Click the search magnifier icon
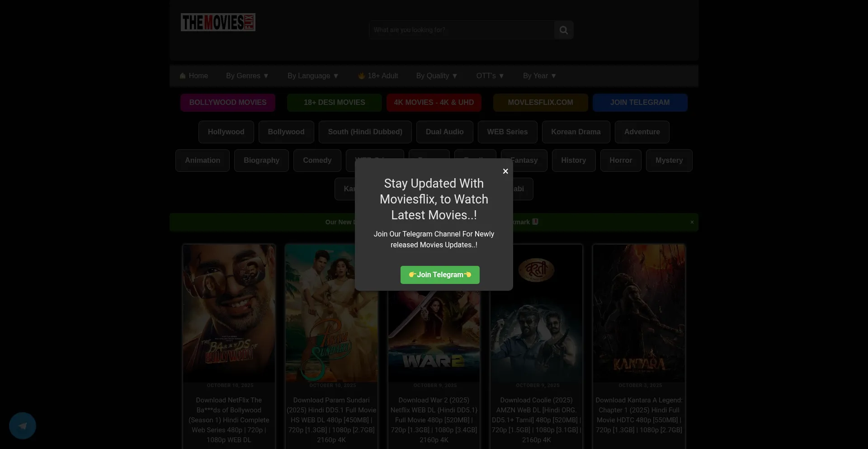Image resolution: width=868 pixels, height=449 pixels. 563,30
